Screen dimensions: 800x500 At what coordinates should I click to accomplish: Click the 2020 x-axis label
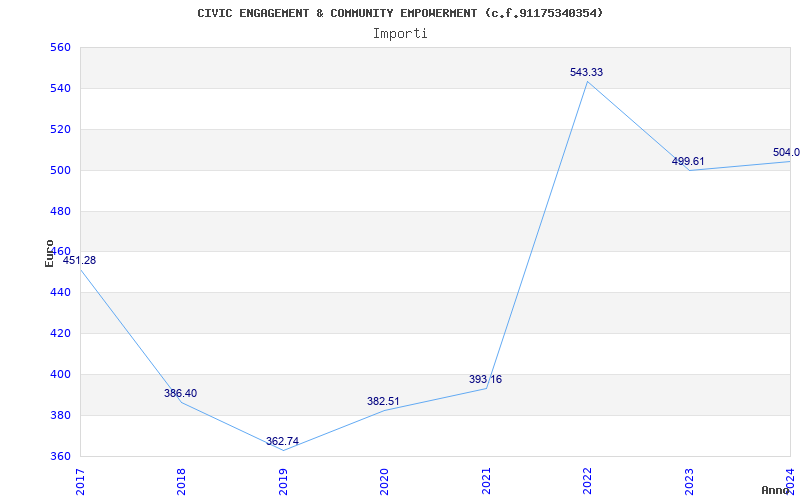pos(384,482)
